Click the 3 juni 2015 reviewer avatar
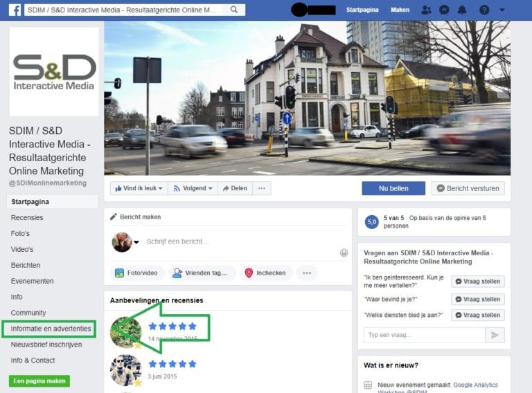This screenshot has height=393, width=532. click(x=126, y=370)
